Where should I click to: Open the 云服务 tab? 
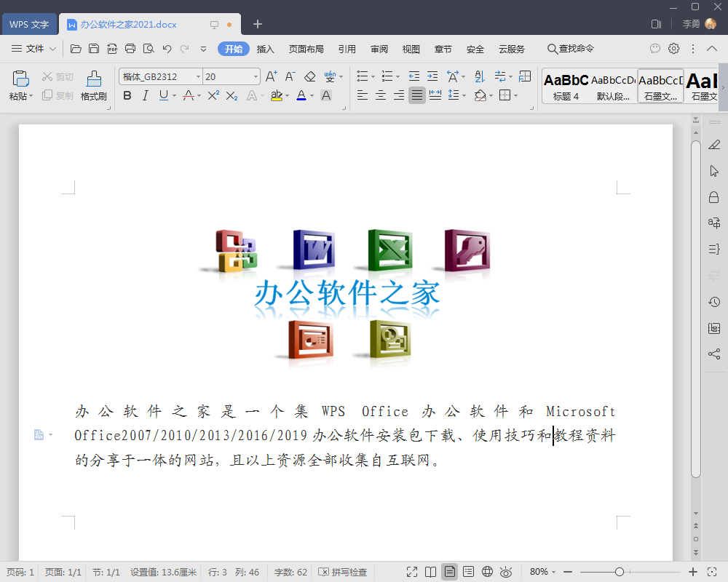tap(512, 49)
